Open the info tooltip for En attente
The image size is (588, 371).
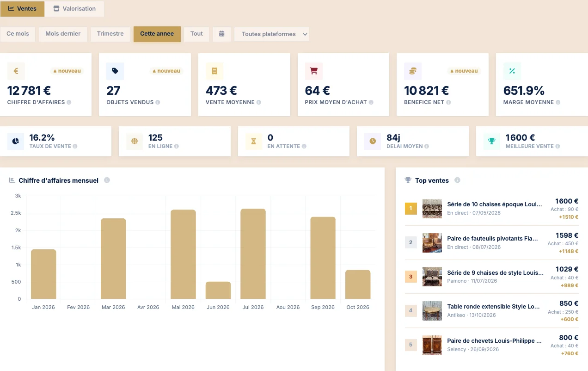[304, 146]
